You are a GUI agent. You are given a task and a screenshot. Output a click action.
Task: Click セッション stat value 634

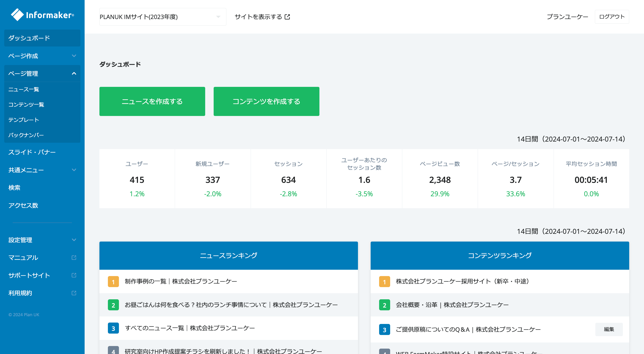[x=288, y=180]
